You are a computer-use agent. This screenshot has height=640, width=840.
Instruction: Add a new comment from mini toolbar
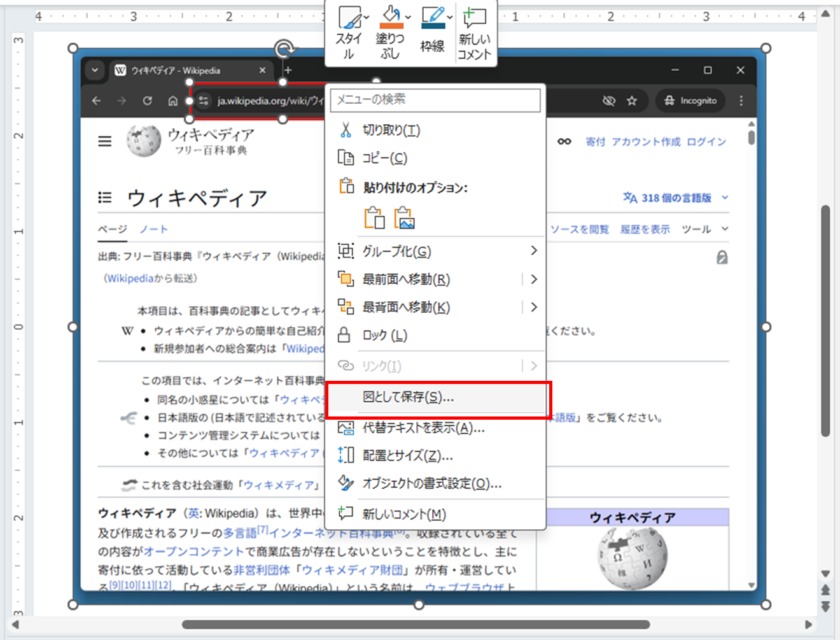(475, 33)
